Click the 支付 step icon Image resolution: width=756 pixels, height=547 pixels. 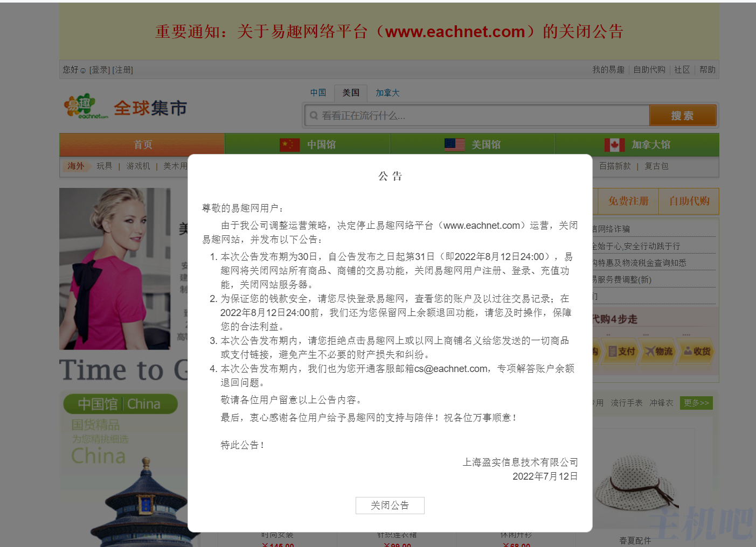coord(621,352)
